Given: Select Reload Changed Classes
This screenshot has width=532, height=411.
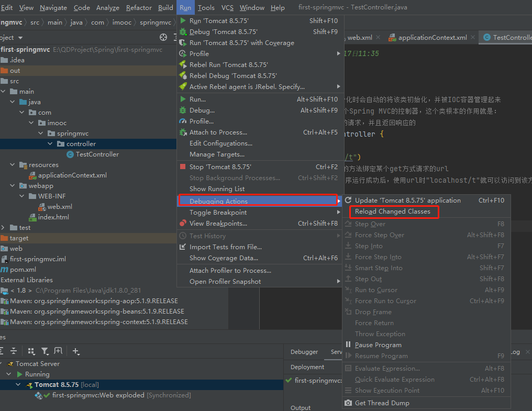Looking at the screenshot, I should click(x=393, y=212).
